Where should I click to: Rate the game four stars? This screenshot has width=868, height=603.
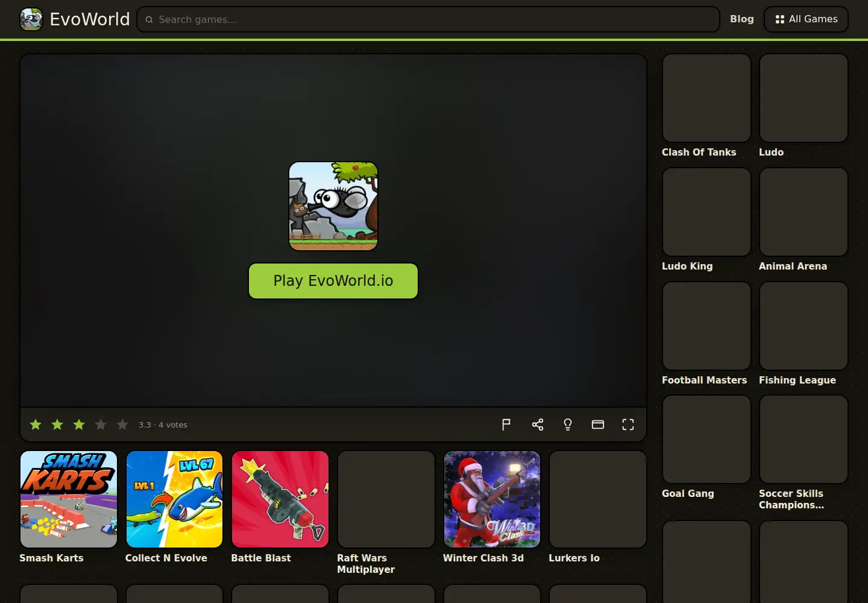tap(101, 425)
